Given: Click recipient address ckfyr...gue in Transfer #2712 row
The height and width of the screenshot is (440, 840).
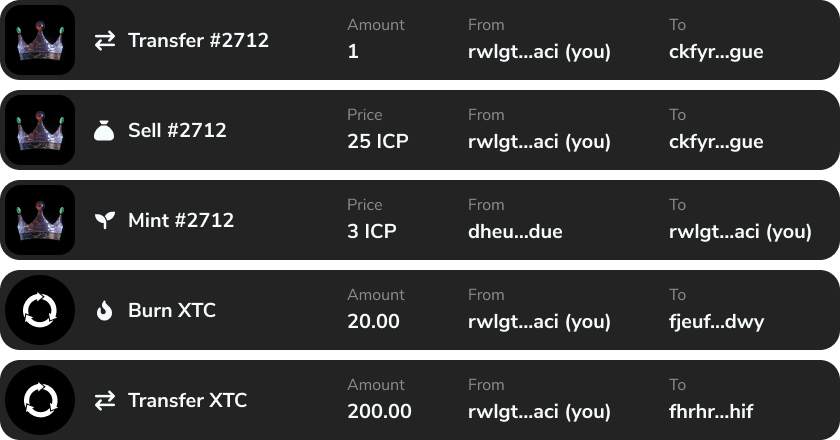Looking at the screenshot, I should click(716, 52).
